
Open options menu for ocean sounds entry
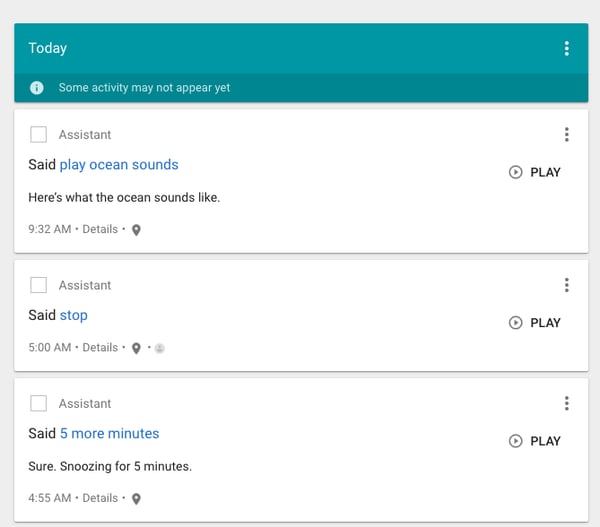(566, 135)
